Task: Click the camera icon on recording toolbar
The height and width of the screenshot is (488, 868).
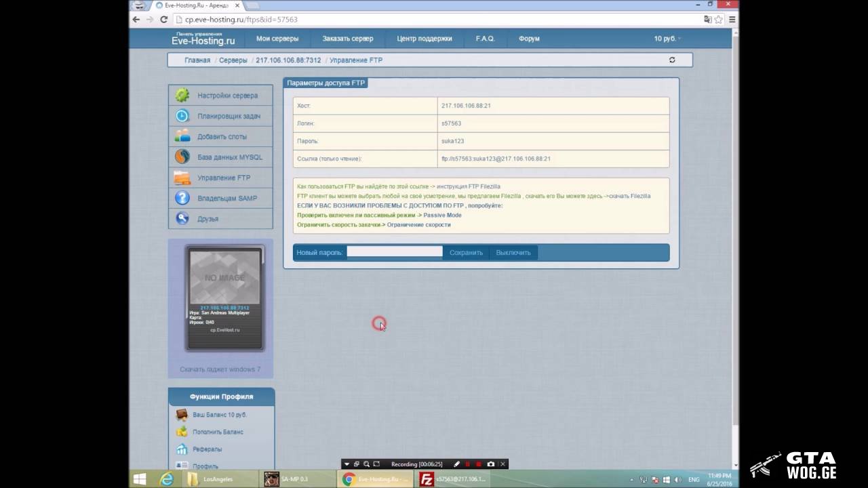Action: 490,464
